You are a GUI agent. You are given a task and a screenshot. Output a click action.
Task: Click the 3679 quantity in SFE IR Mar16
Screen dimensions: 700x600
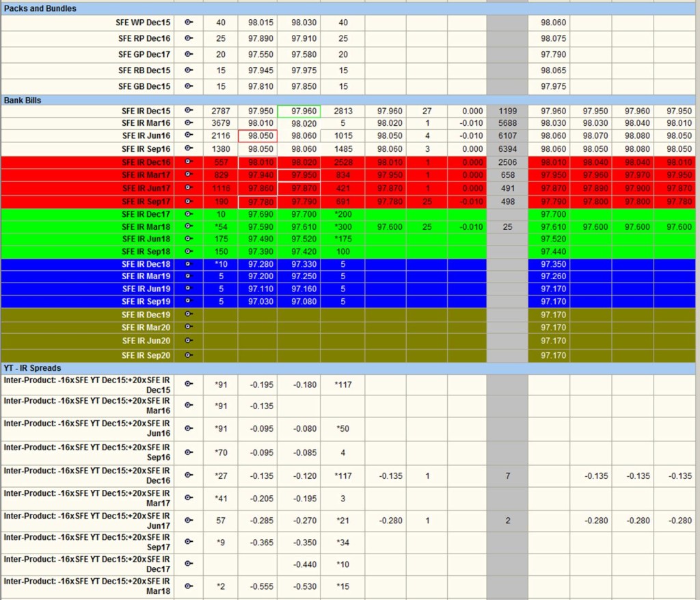tap(221, 123)
